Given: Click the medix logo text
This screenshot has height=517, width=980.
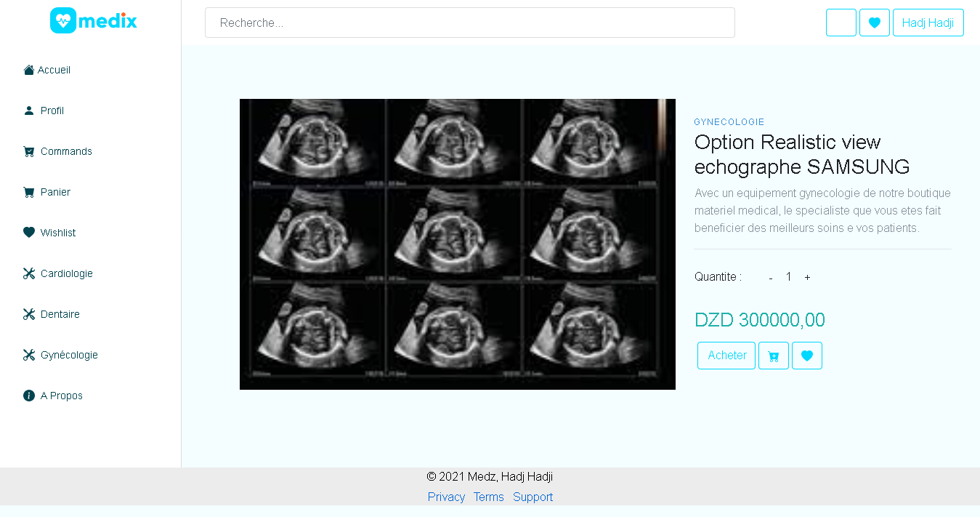Looking at the screenshot, I should click(x=108, y=21).
